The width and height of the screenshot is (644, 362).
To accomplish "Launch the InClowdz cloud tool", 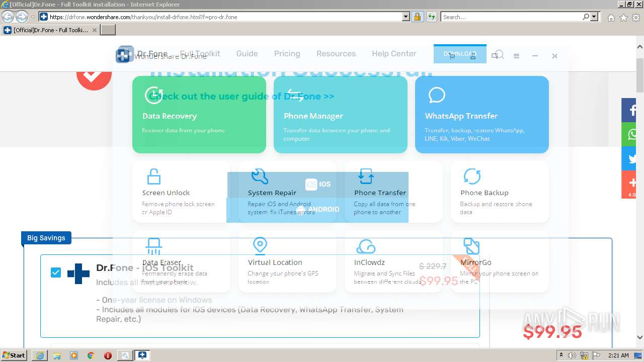I will (393, 261).
